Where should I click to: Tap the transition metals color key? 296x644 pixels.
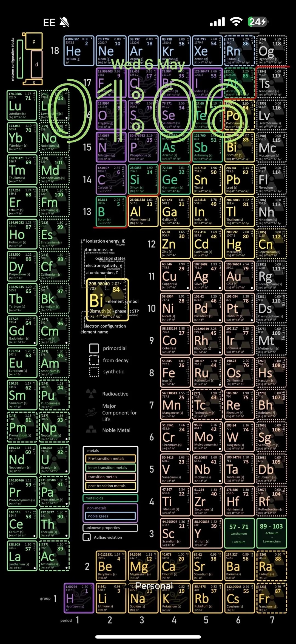[x=111, y=477]
